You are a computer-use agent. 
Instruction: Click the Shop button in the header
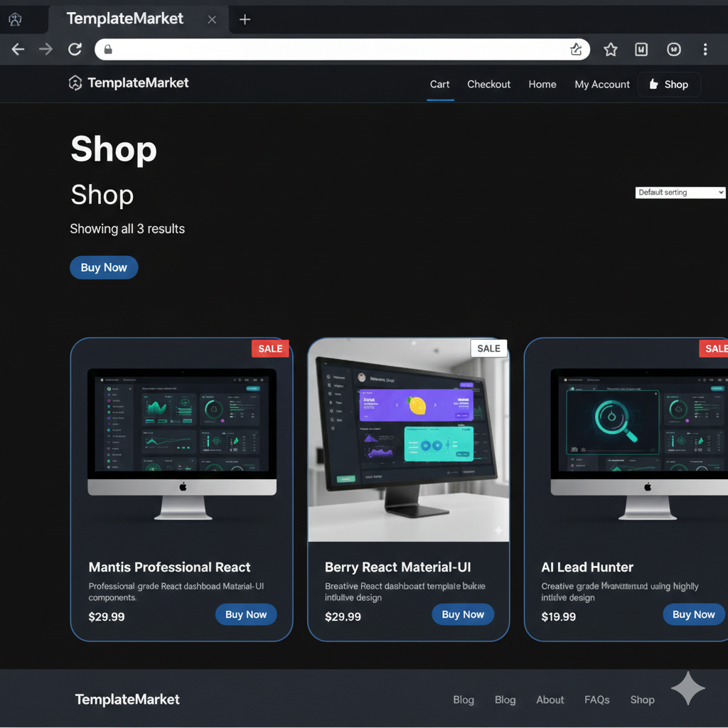point(668,84)
